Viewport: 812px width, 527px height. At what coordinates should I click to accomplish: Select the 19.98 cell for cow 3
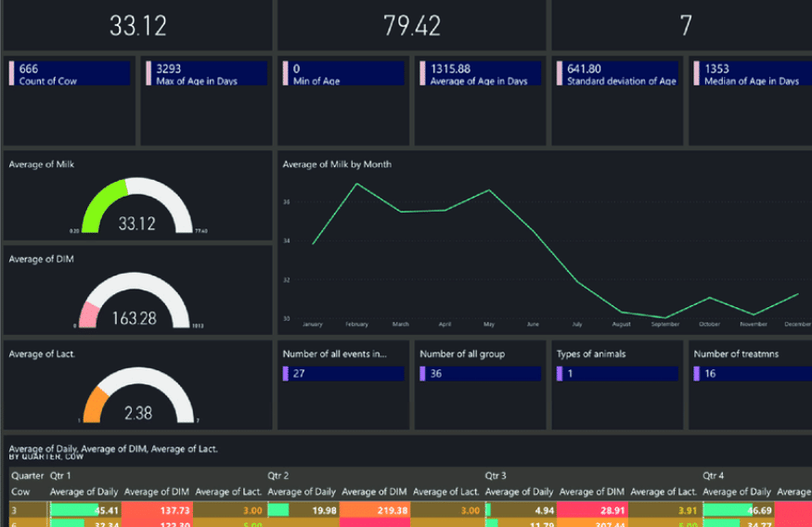pyautogui.click(x=302, y=510)
